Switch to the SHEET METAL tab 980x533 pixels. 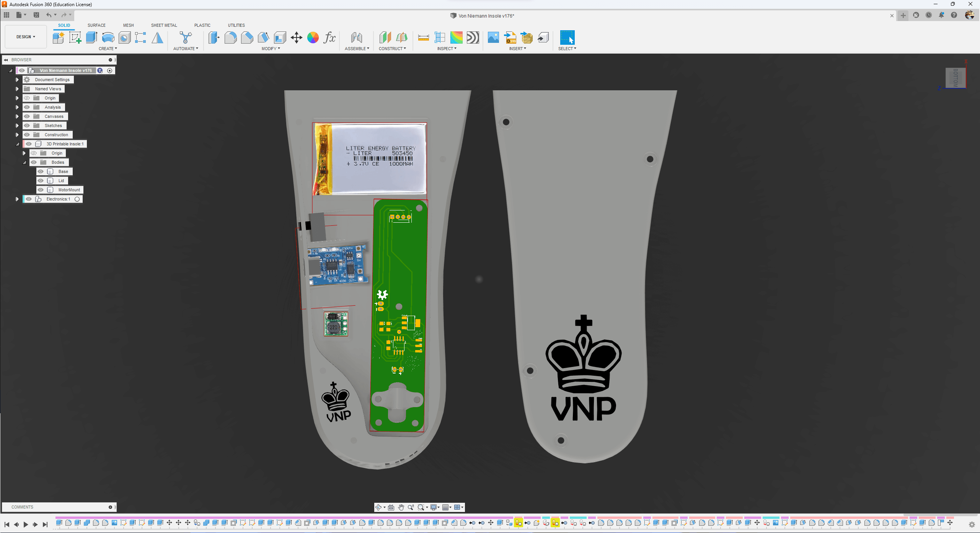(x=164, y=25)
